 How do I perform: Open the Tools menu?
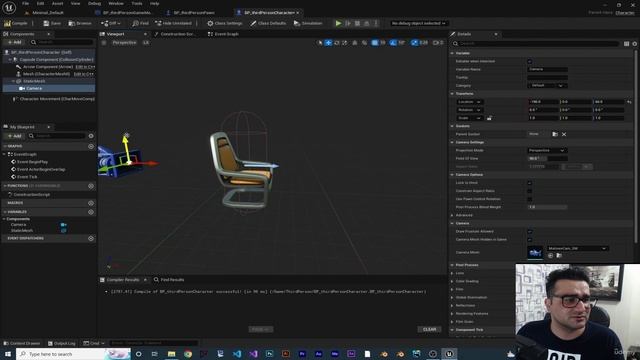[137, 3]
